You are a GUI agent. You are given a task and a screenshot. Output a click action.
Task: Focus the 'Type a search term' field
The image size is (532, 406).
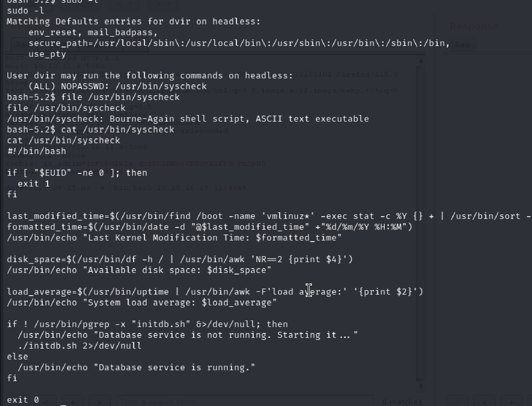click(x=245, y=402)
